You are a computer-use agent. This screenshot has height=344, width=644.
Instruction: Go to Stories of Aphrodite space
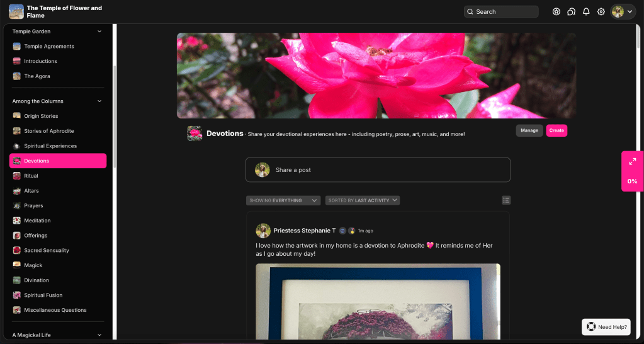click(48, 131)
